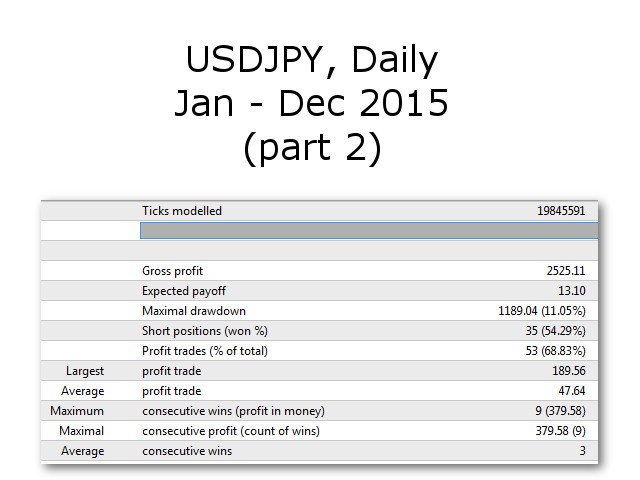The height and width of the screenshot is (480, 640).
Task: Click the gray modelling quality bar
Action: tap(369, 231)
